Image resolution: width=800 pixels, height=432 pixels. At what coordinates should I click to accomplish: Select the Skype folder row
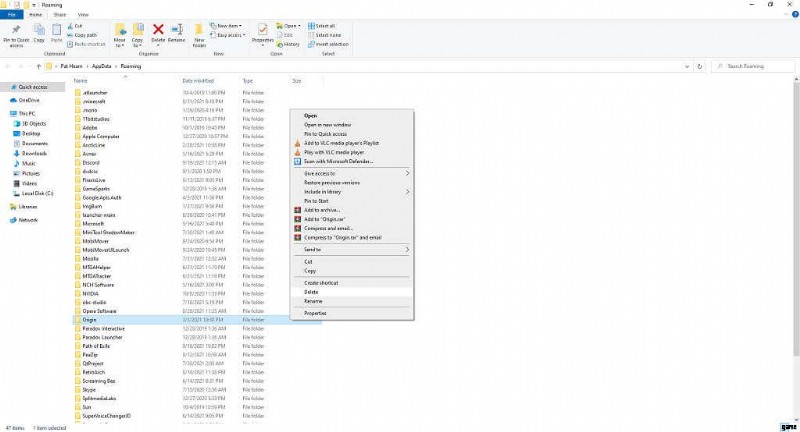pos(198,390)
